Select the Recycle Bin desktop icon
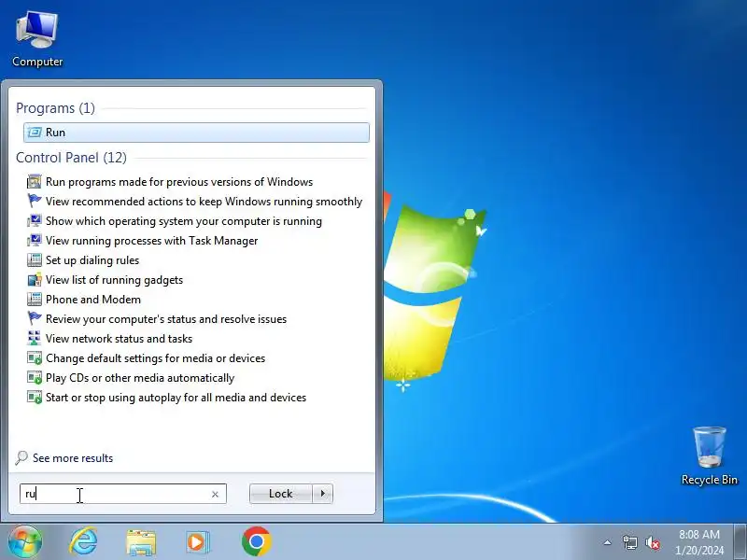747x560 pixels. 710,456
